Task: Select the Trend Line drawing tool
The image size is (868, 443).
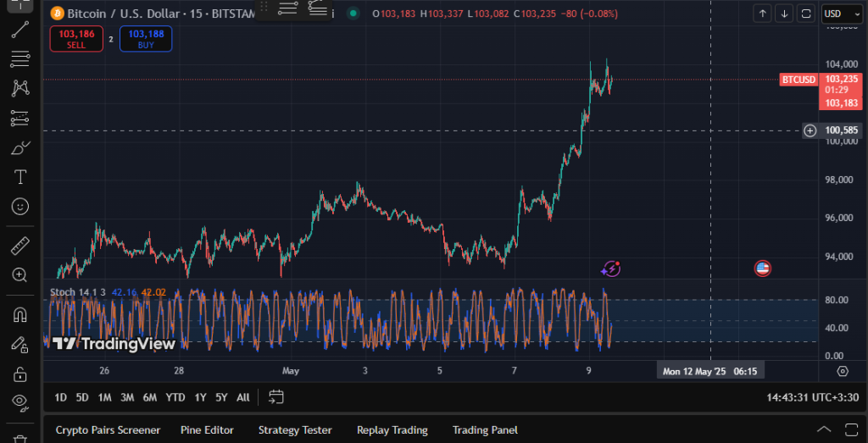Action: 20,30
